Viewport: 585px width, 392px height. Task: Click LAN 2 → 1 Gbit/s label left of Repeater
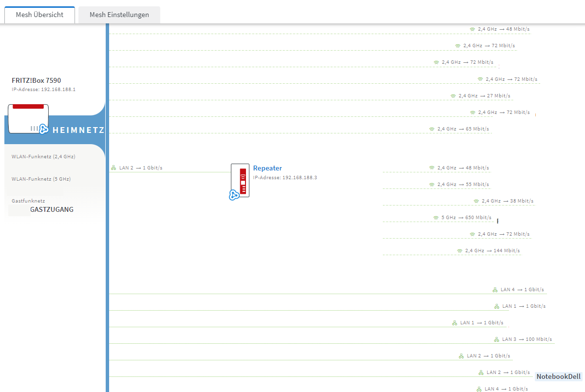coord(141,168)
